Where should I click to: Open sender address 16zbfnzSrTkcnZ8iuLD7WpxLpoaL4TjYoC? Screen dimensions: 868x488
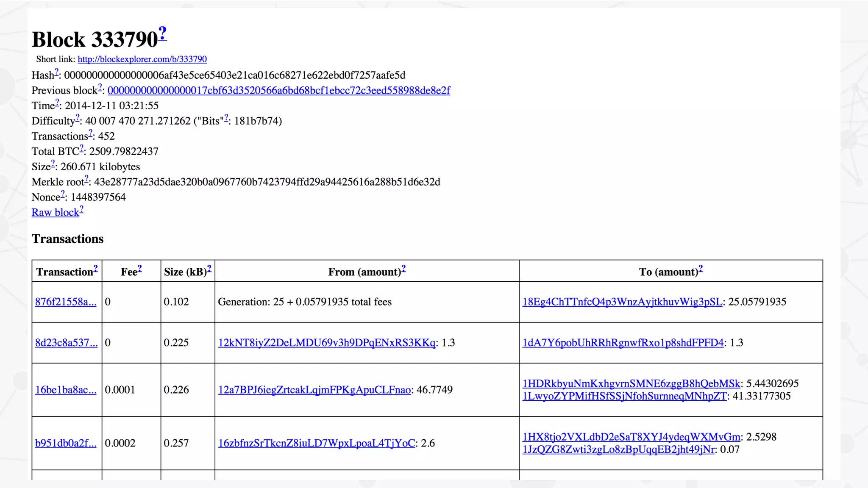pyautogui.click(x=316, y=444)
